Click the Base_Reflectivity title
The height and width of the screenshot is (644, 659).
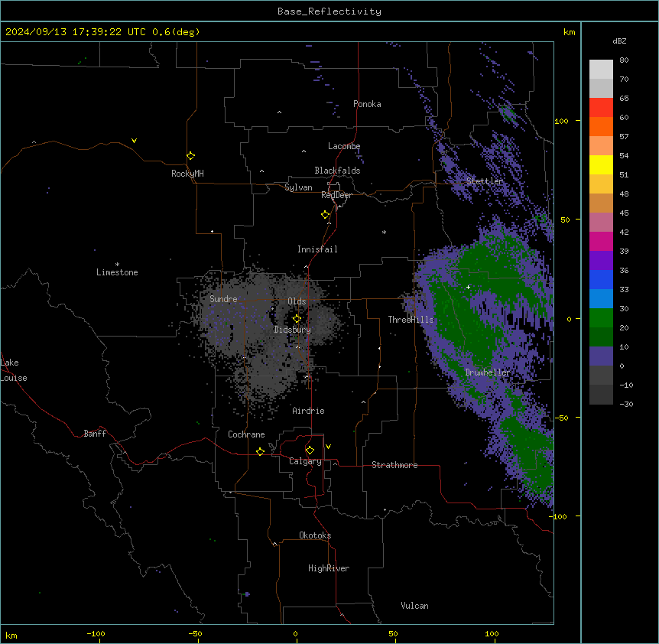pos(329,11)
